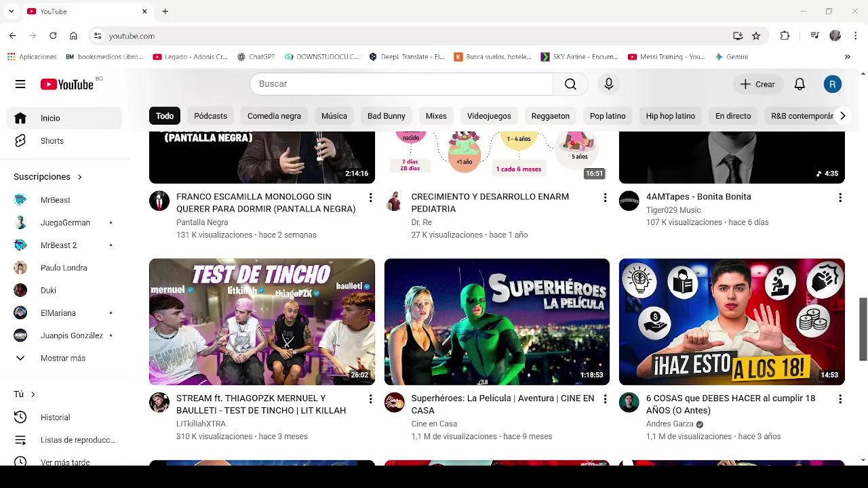Go back in browser history
The image size is (868, 488).
click(12, 36)
